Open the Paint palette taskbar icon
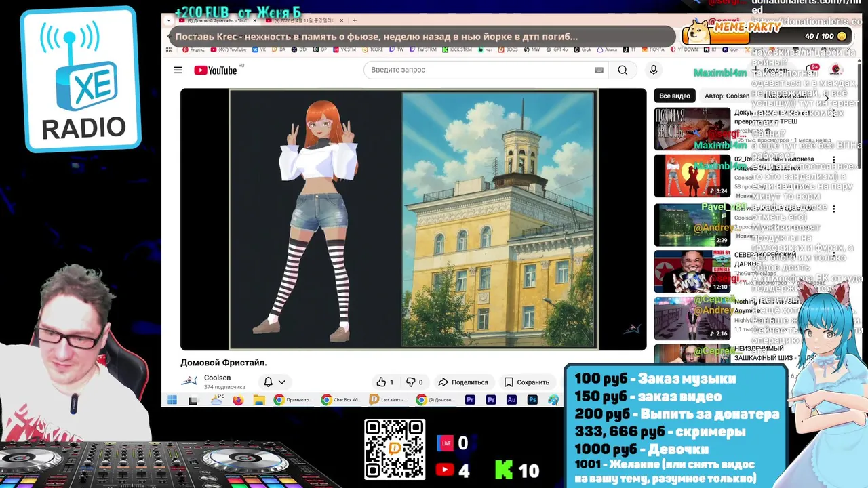The image size is (868, 488). (553, 401)
